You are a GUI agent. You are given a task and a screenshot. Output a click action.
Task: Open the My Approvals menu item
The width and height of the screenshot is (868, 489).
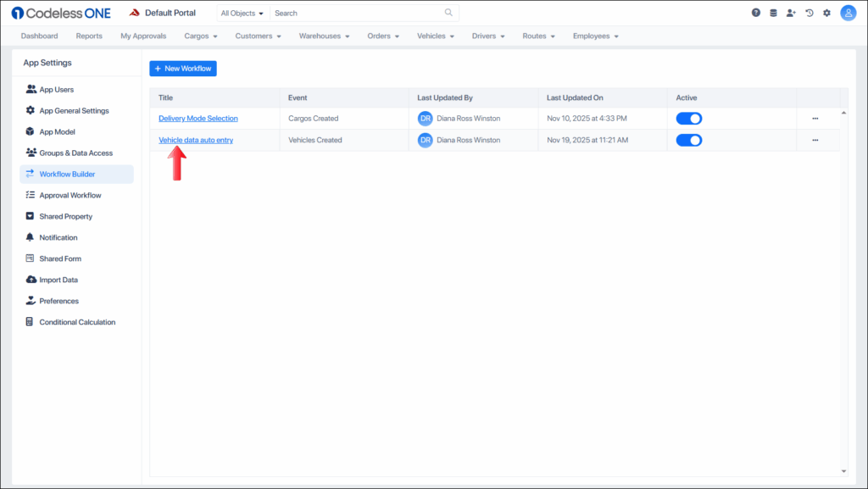[142, 36]
